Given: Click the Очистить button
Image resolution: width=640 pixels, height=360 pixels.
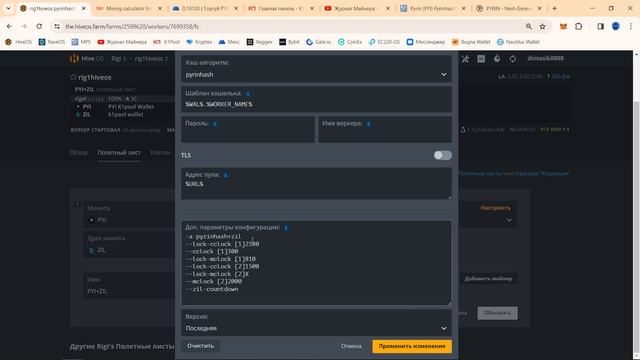Looking at the screenshot, I should [x=200, y=346].
